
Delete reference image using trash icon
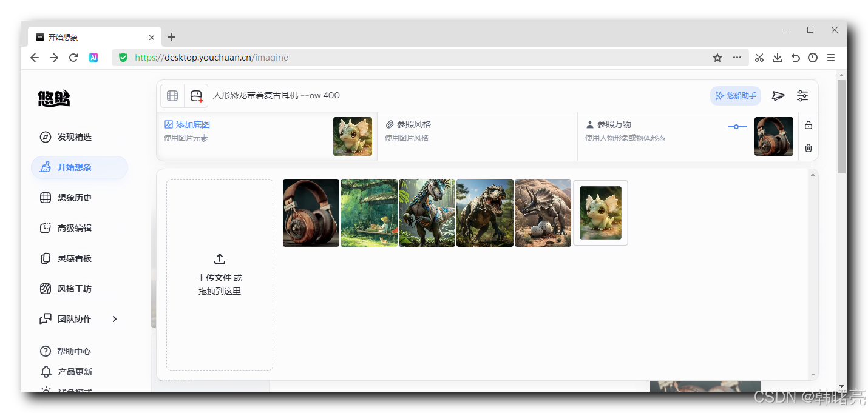tap(808, 147)
